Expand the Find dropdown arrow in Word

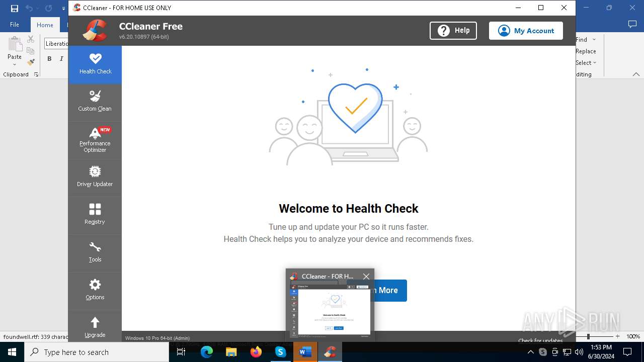point(594,40)
